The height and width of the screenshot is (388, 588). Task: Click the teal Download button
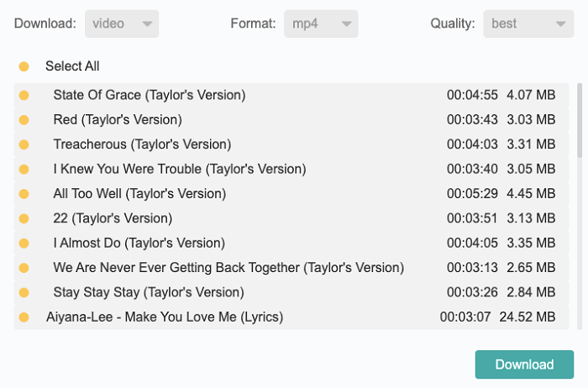(x=524, y=364)
